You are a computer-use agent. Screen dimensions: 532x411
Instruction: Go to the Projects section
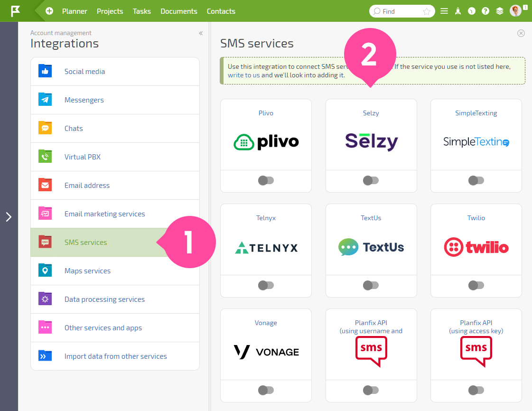110,11
